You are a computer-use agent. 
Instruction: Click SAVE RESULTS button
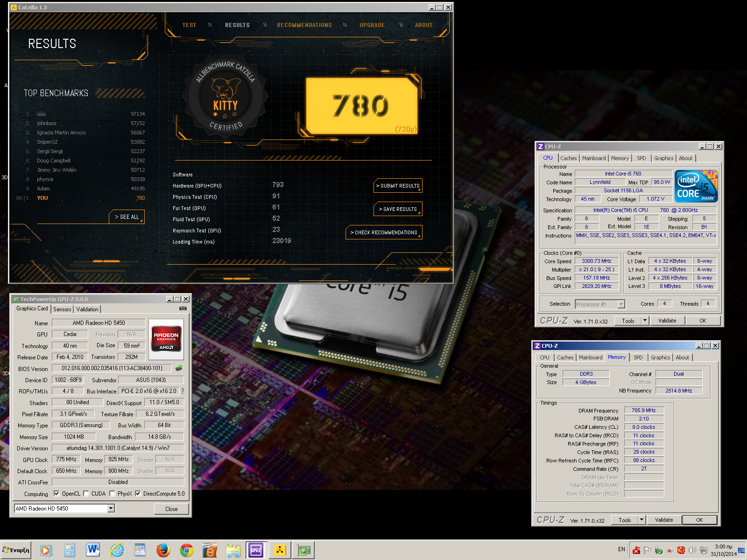click(398, 209)
